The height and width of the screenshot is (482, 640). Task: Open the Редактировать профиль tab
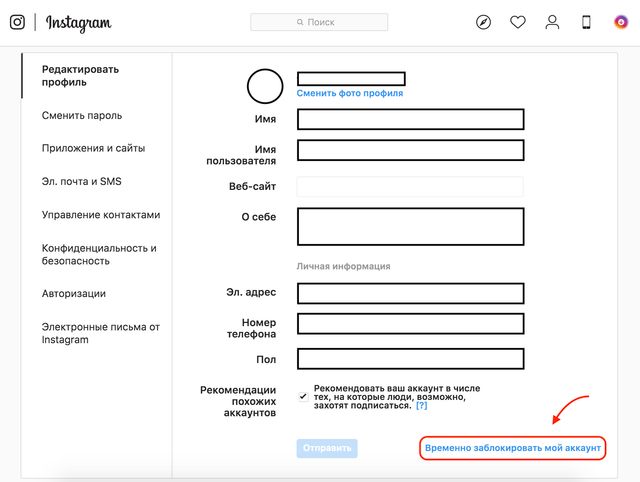coord(80,76)
